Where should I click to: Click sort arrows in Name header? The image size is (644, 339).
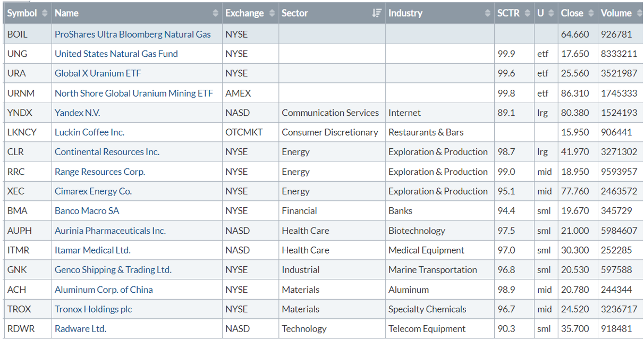pyautogui.click(x=215, y=13)
